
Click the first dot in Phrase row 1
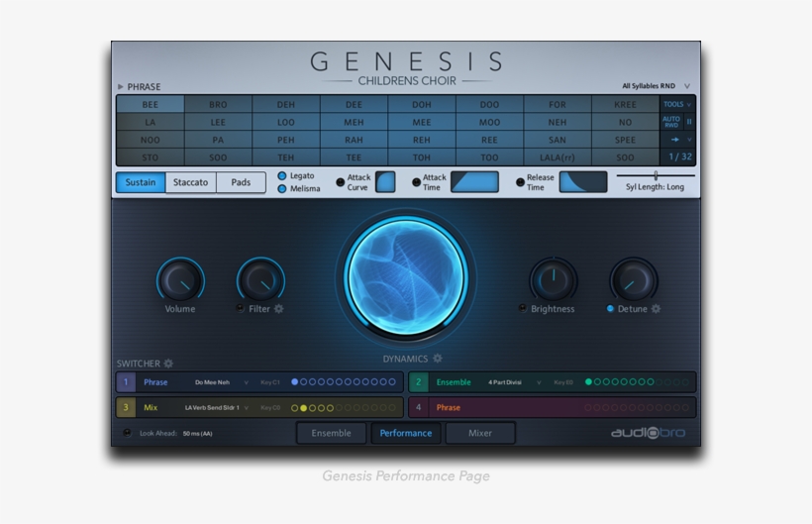coord(295,382)
